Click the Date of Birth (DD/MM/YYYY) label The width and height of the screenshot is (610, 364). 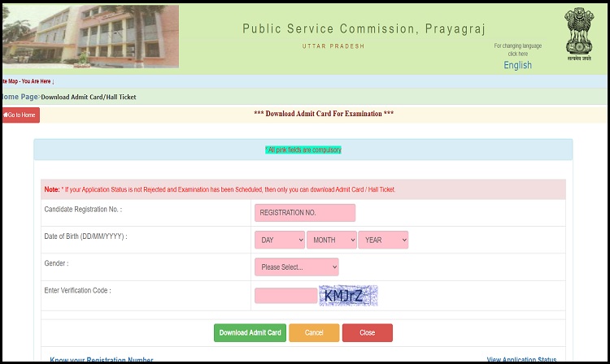85,236
